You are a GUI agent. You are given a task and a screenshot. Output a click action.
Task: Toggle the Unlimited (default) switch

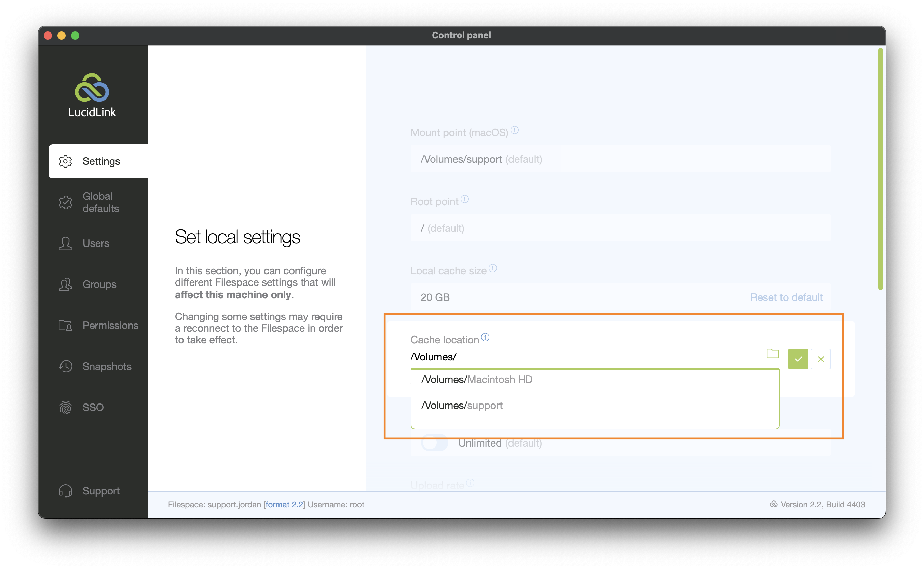pyautogui.click(x=435, y=443)
